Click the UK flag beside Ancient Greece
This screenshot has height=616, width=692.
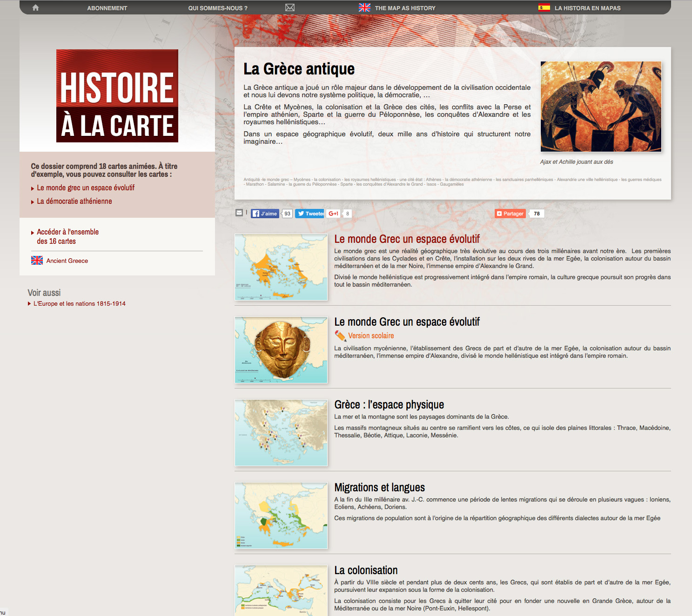pyautogui.click(x=37, y=261)
